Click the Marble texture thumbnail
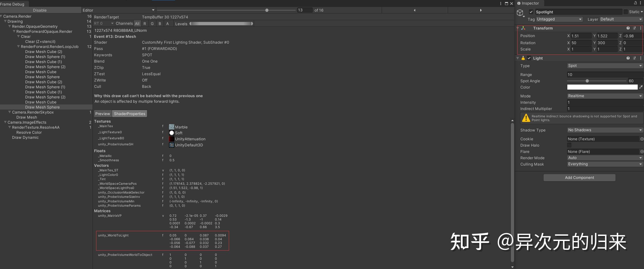The height and width of the screenshot is (269, 644). (172, 127)
